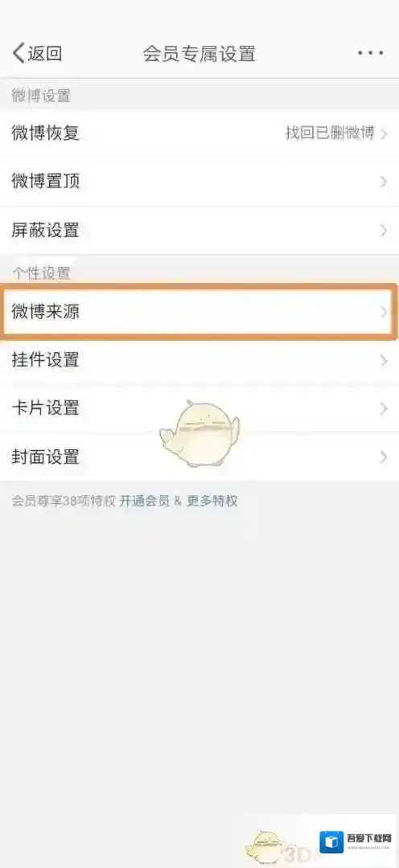The image size is (399, 868).
Task: Open 微博置顶 setting
Action: click(199, 182)
